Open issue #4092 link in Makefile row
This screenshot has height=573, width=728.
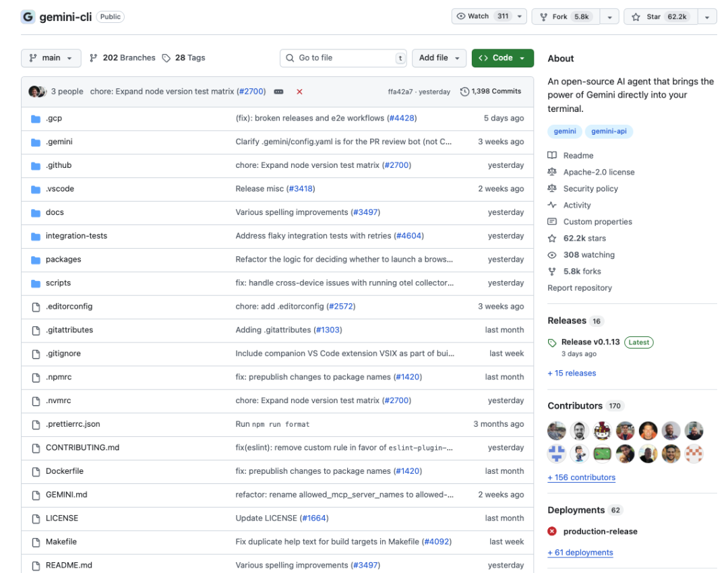click(437, 542)
